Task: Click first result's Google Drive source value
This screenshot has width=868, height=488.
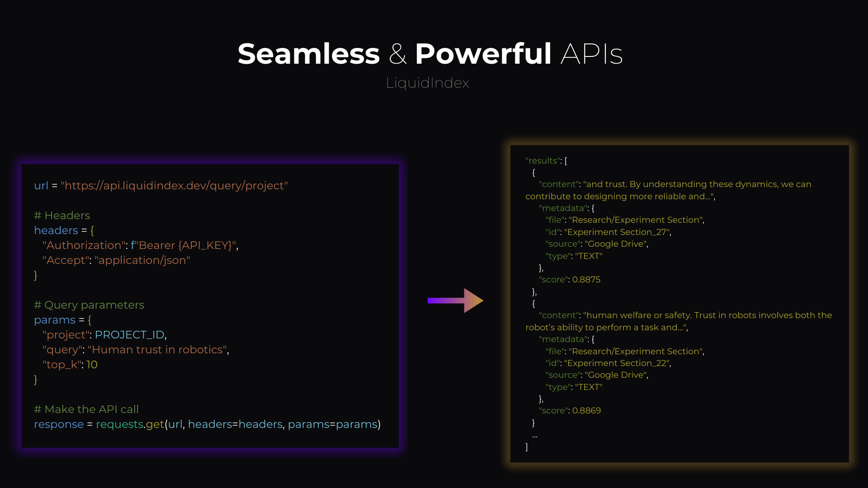Action: [616, 244]
